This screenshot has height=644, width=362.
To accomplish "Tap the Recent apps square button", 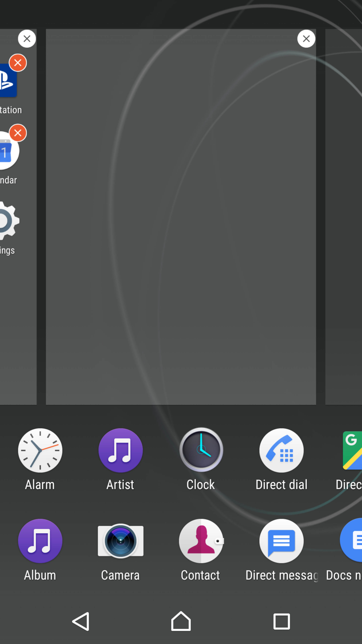I will 282,621.
